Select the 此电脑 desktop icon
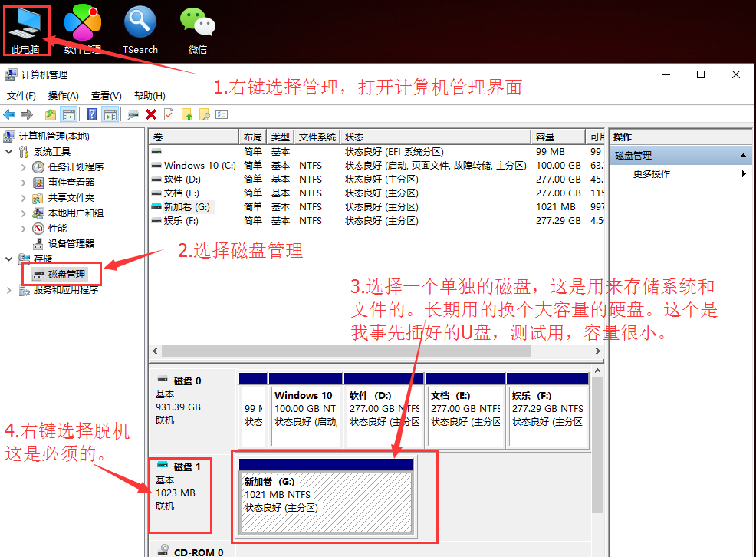This screenshot has height=557, width=756. (25, 29)
